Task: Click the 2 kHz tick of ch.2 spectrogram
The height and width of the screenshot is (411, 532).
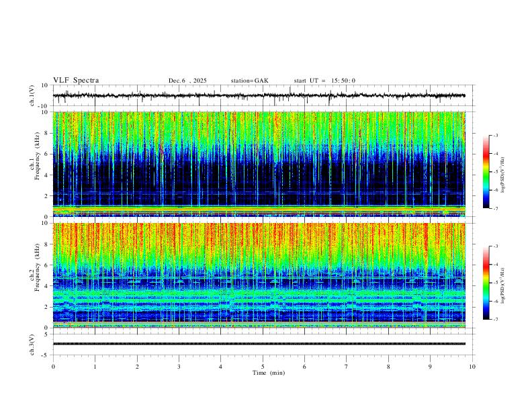Action: click(x=47, y=307)
